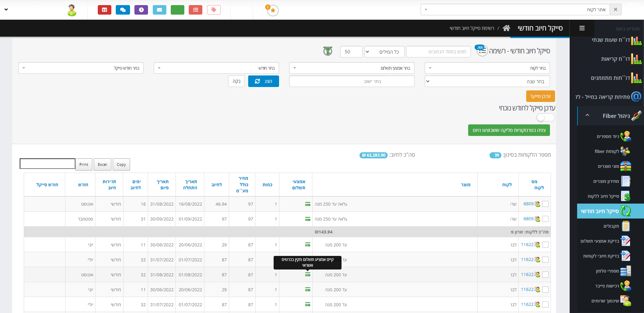Open פתיחת קריאה במייל sidebar item
644x313 pixels.
(608, 97)
